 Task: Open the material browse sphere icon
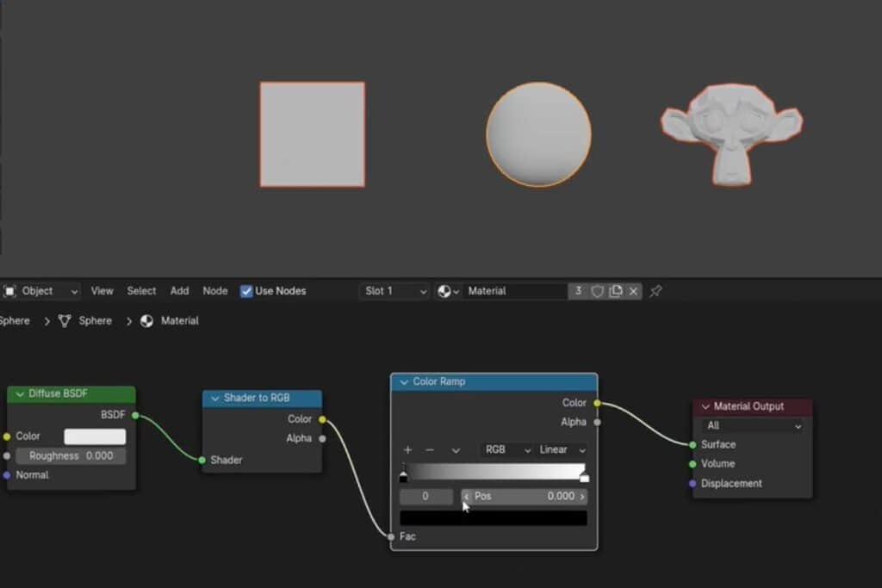[448, 292]
